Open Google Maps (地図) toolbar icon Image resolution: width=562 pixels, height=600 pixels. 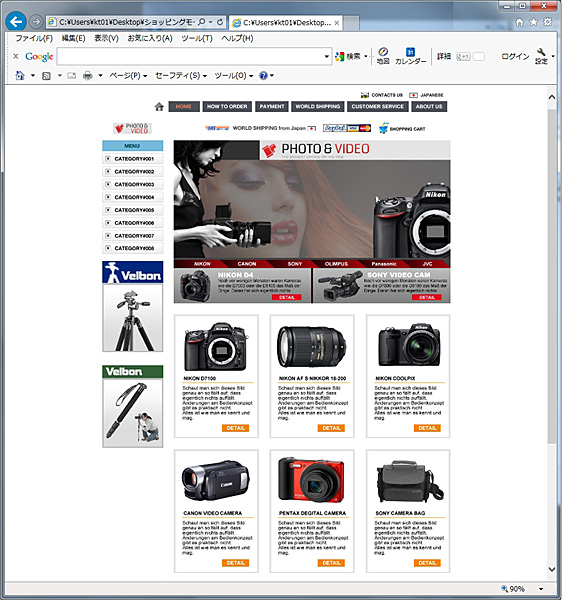coord(383,56)
